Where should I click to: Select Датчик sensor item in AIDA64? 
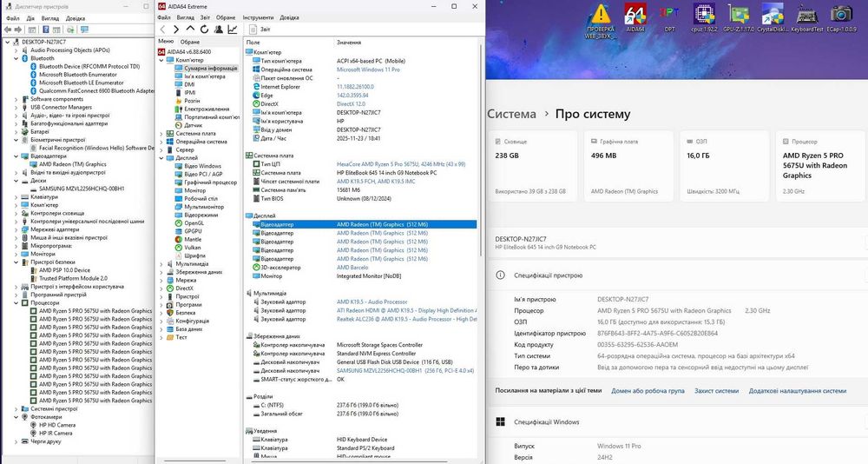[194, 125]
